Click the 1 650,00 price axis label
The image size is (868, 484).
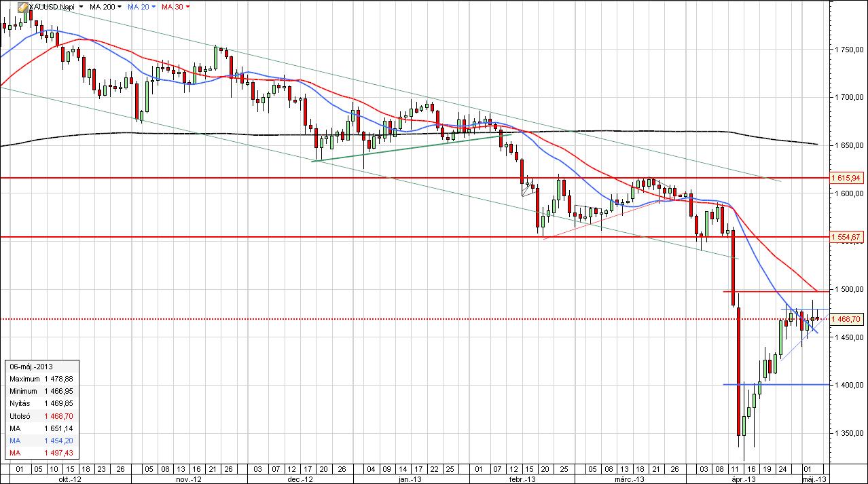click(848, 146)
